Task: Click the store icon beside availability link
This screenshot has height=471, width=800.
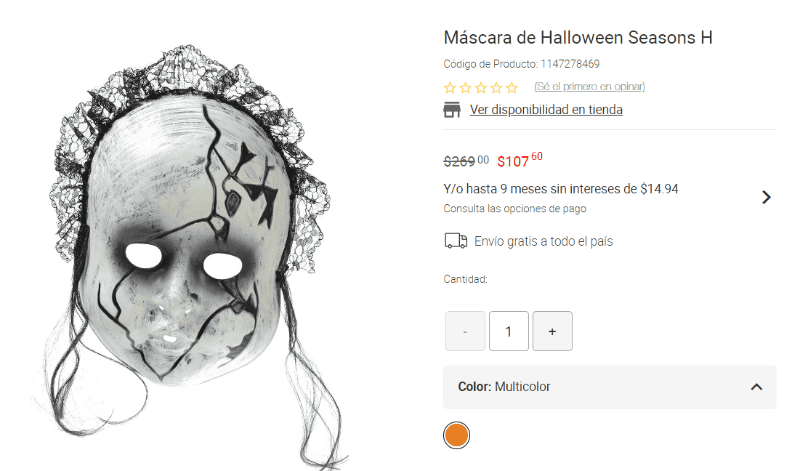Action: point(452,110)
